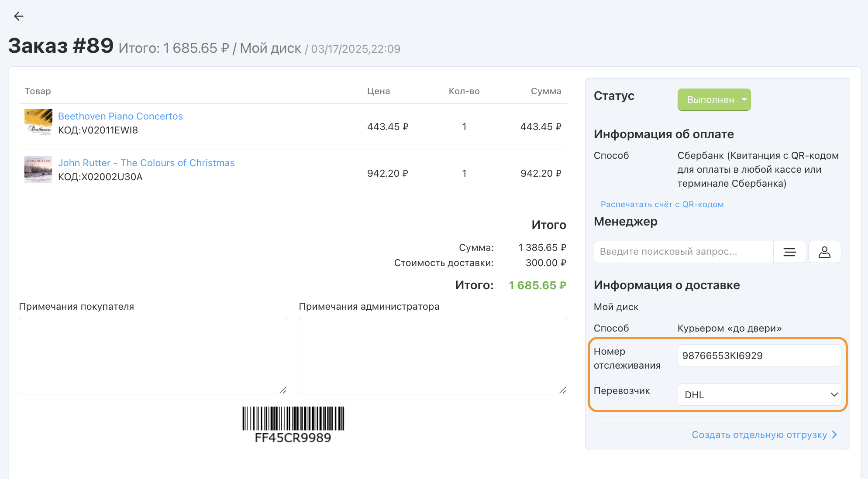Click Создать отдельную отгрузку link
The height and width of the screenshot is (479, 868).
759,435
